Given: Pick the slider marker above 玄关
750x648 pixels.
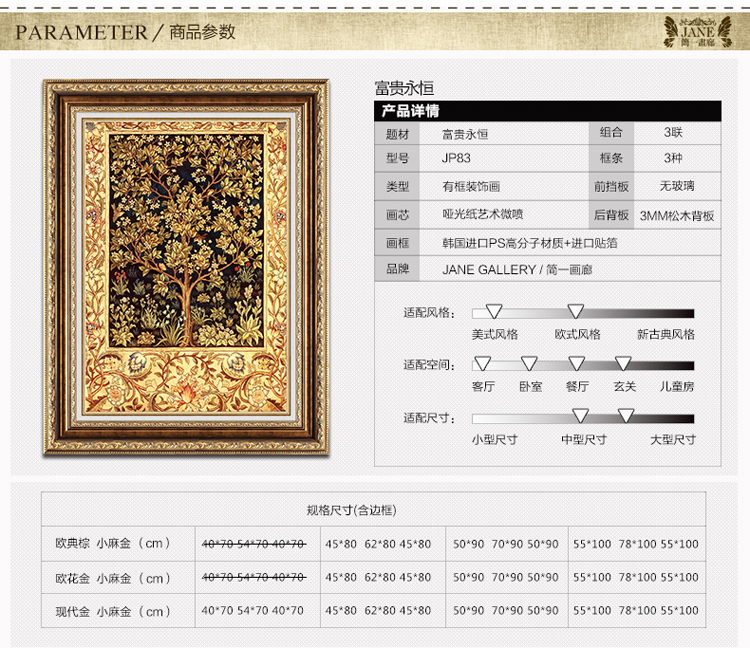Looking at the screenshot, I should click(x=623, y=363).
